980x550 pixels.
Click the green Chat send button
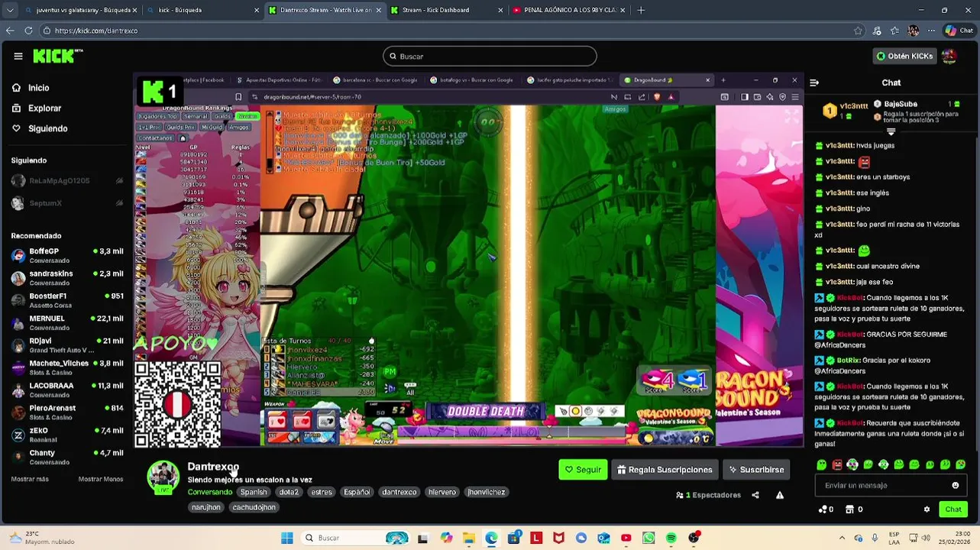pyautogui.click(x=953, y=510)
